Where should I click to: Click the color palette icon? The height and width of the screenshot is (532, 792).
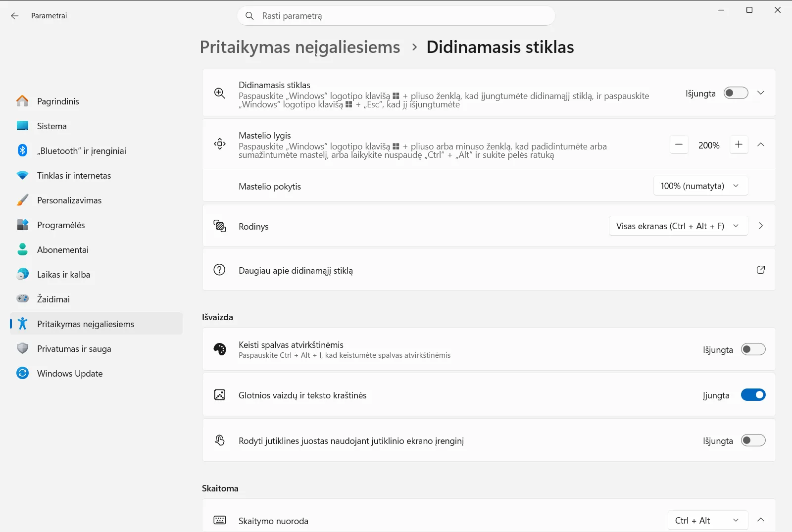tap(220, 349)
